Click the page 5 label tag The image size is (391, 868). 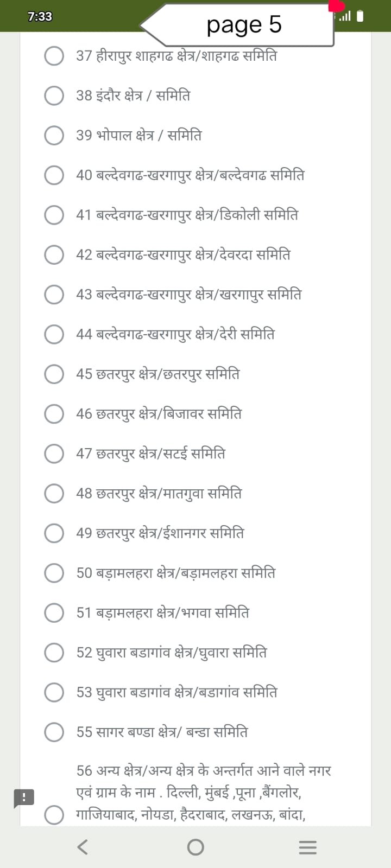tap(244, 24)
